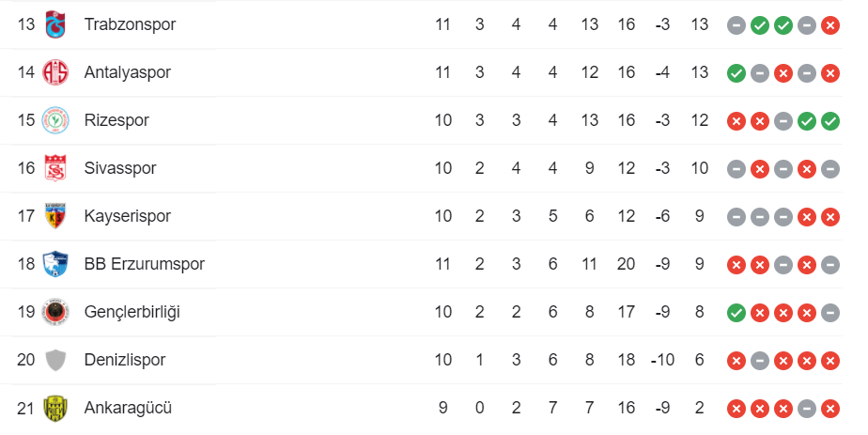Click the Rizespor team badge

coord(56,120)
